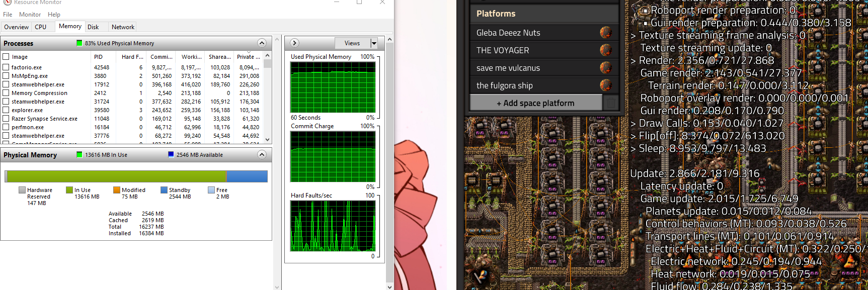This screenshot has height=290, width=868.
Task: Click the planet icon beside save me vulcanus
Action: point(606,68)
